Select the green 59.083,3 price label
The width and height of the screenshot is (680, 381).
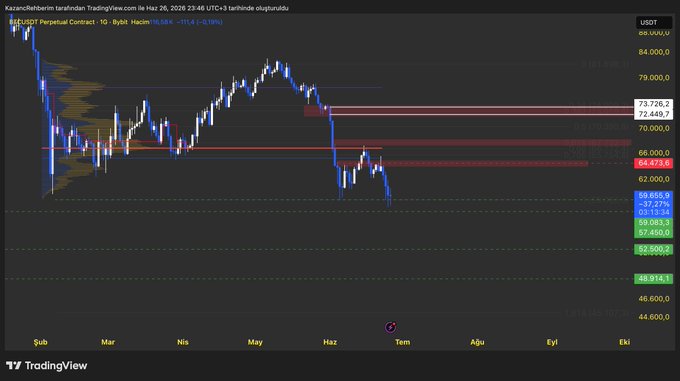tap(653, 223)
